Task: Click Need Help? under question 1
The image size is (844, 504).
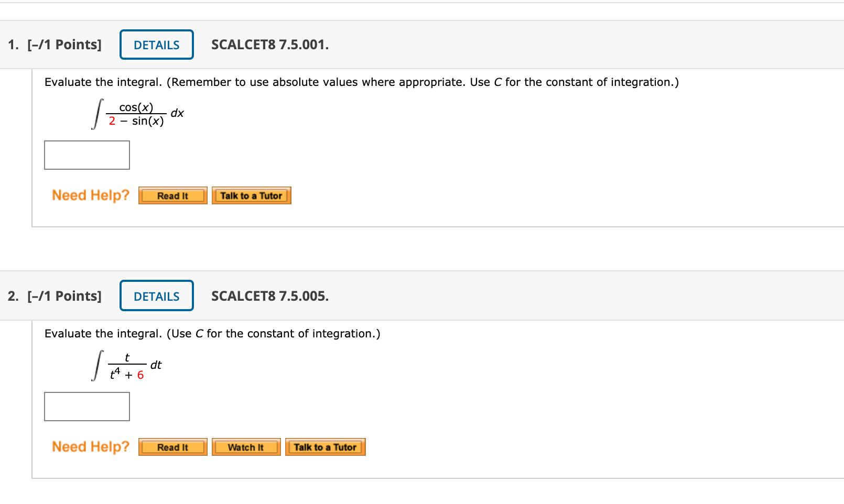Action: point(90,195)
